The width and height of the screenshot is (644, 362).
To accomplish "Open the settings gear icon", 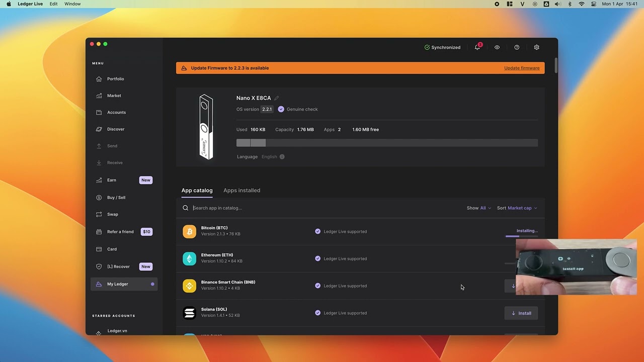I will [536, 47].
